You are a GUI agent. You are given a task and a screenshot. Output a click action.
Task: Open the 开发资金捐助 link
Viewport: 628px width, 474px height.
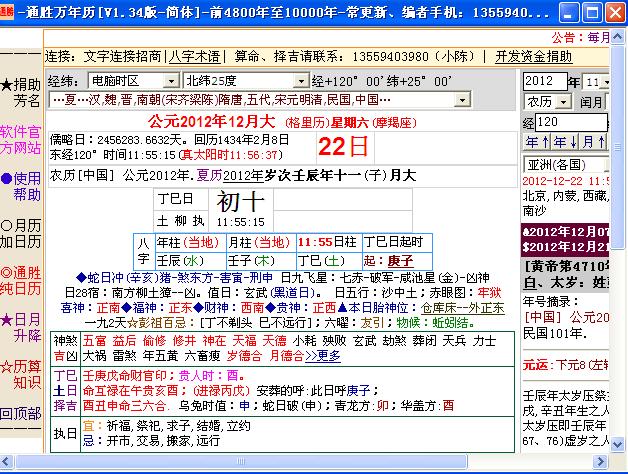[x=533, y=56]
